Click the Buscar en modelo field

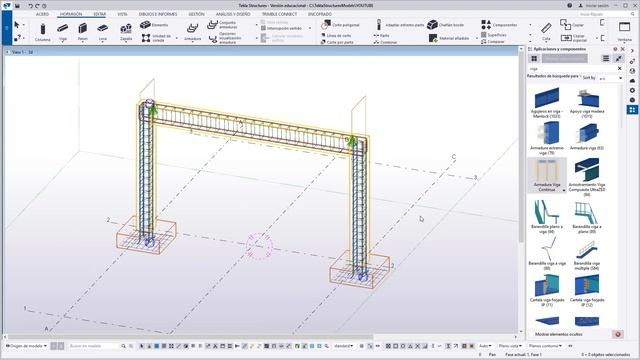click(x=93, y=346)
